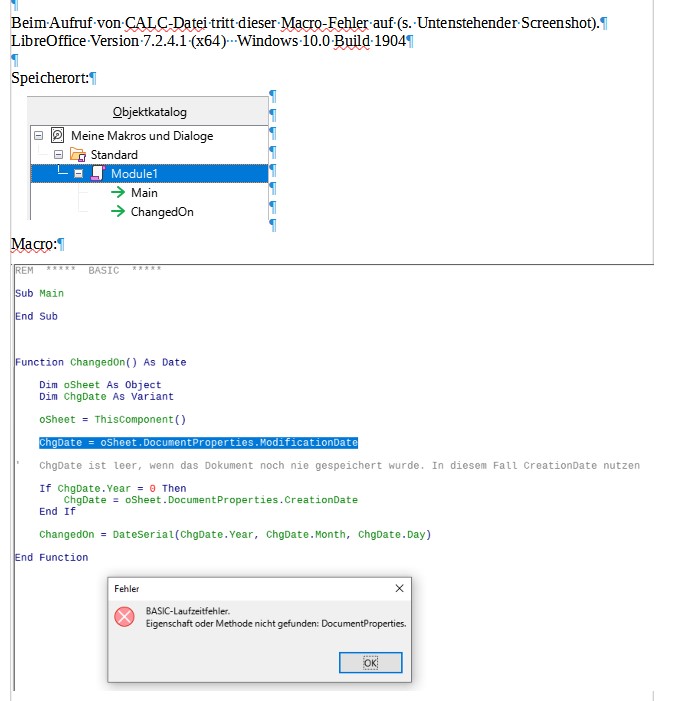Click the red error icon in Fehler dialog
The width and height of the screenshot is (677, 701).
(x=124, y=617)
